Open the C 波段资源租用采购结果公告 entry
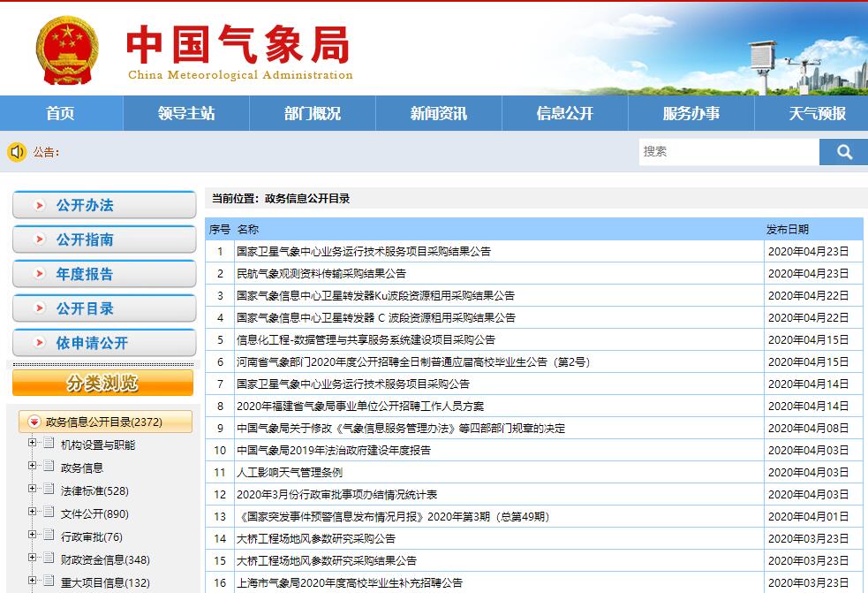868x593 pixels. (x=376, y=318)
